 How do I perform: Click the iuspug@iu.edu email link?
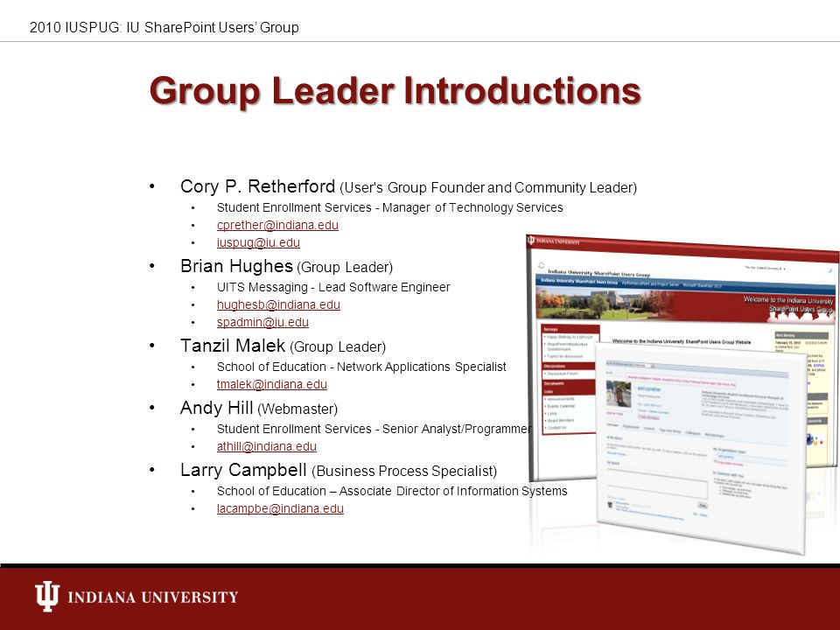(258, 242)
